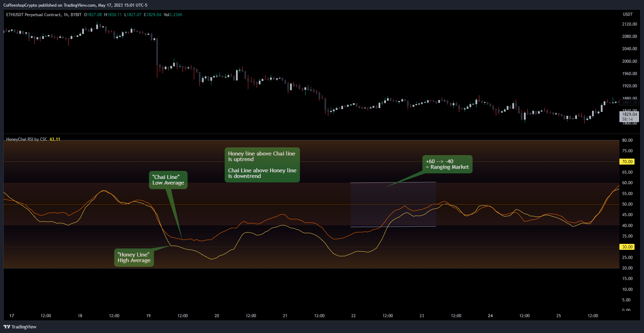Click the Vol 3.236K value in header

(173, 15)
